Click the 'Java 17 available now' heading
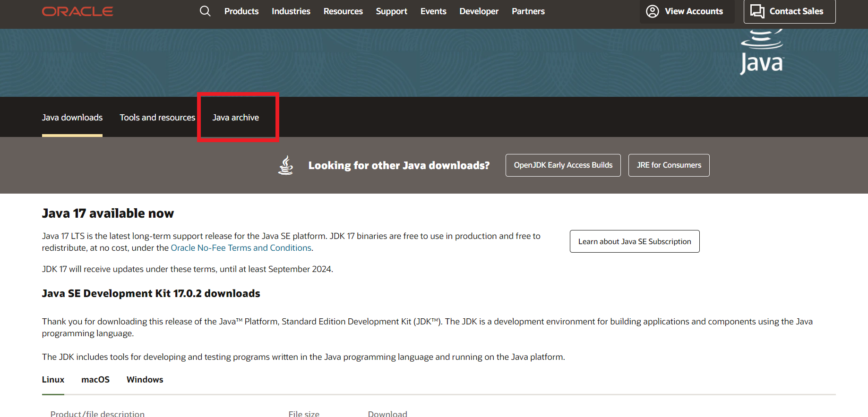 [x=108, y=213]
